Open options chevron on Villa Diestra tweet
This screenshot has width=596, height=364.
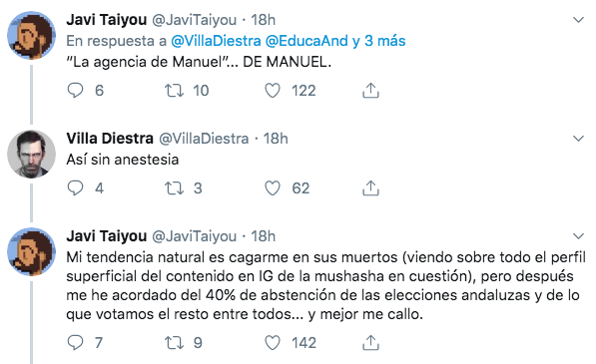pos(578,139)
